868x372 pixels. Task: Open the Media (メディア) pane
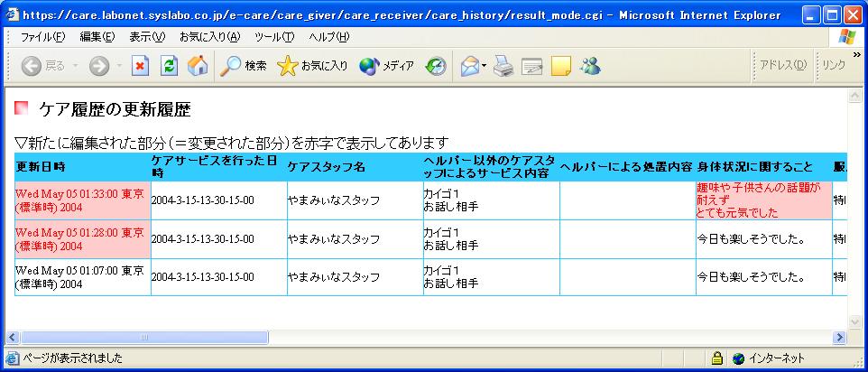[x=386, y=66]
